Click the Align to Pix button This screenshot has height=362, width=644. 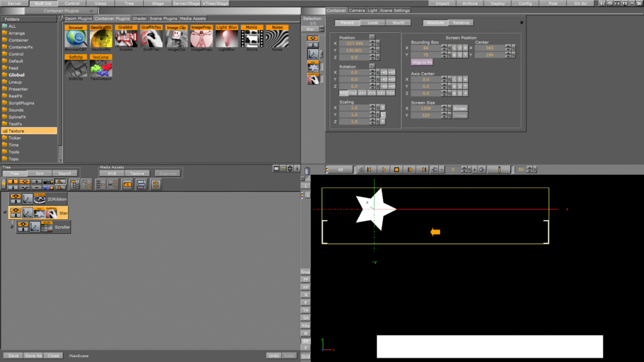[422, 62]
